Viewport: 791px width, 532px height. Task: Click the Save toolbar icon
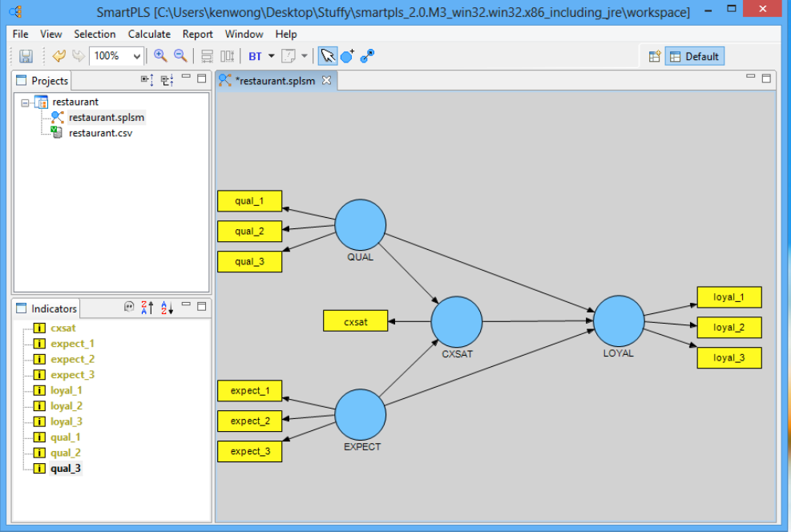coord(26,56)
